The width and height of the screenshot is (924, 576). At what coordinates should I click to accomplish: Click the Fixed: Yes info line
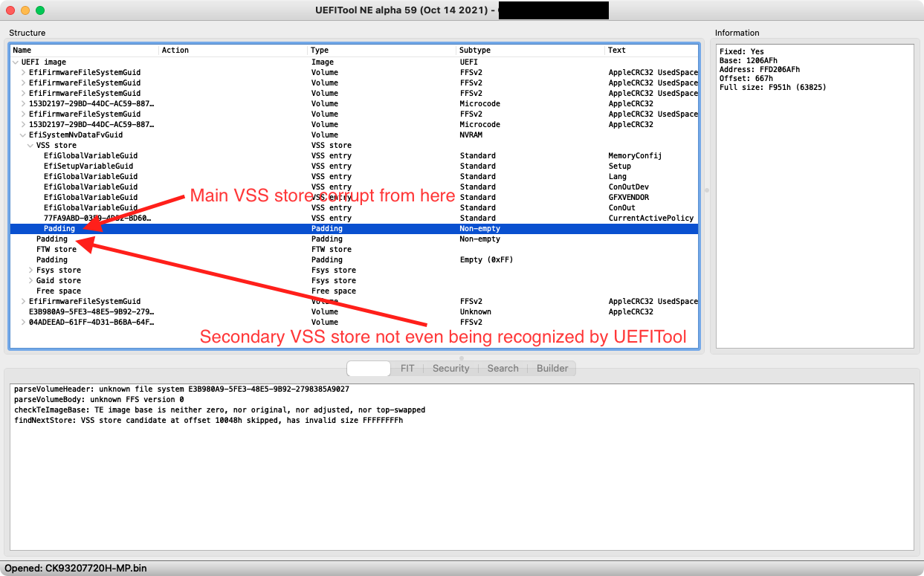tap(742, 52)
